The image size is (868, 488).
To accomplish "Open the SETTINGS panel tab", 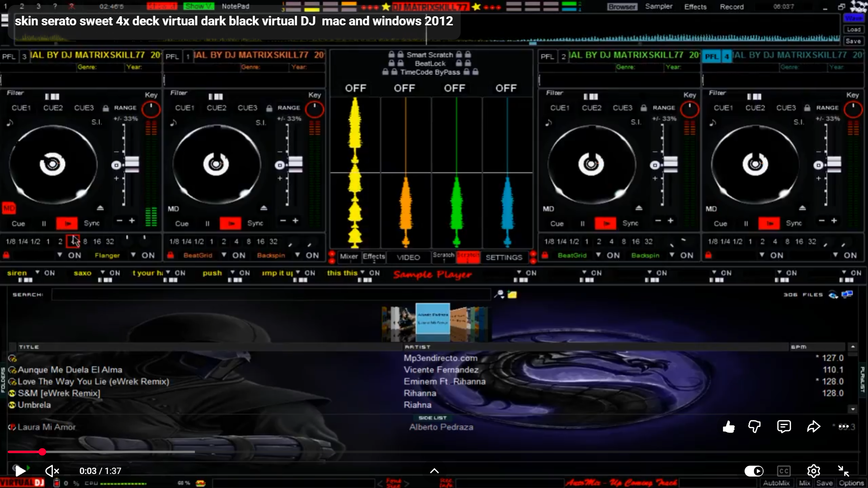I will click(x=504, y=257).
